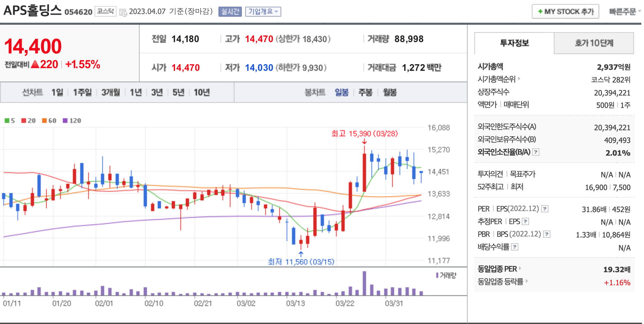Click the tallest volume bar in chart
The height and width of the screenshot is (324, 644).
pyautogui.click(x=364, y=283)
